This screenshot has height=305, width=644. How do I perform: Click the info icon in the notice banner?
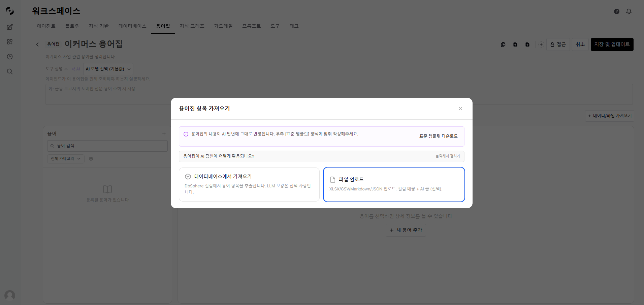pos(186,134)
